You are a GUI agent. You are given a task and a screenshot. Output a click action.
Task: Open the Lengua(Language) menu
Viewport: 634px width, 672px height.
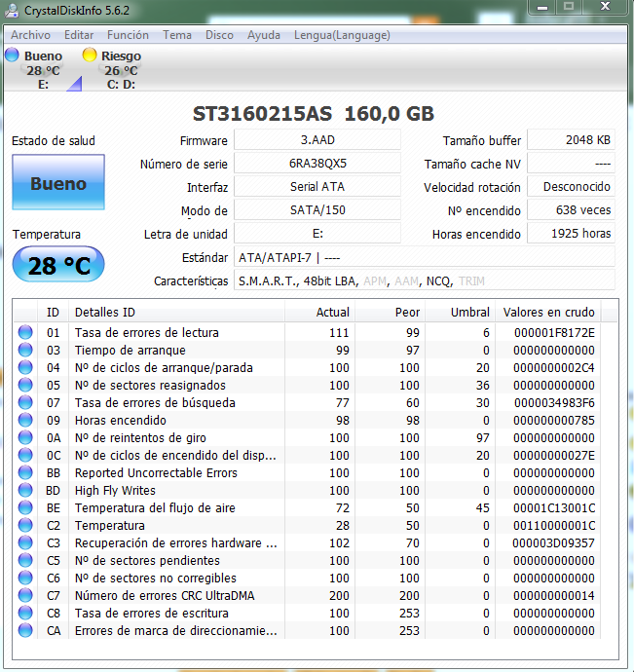(342, 35)
